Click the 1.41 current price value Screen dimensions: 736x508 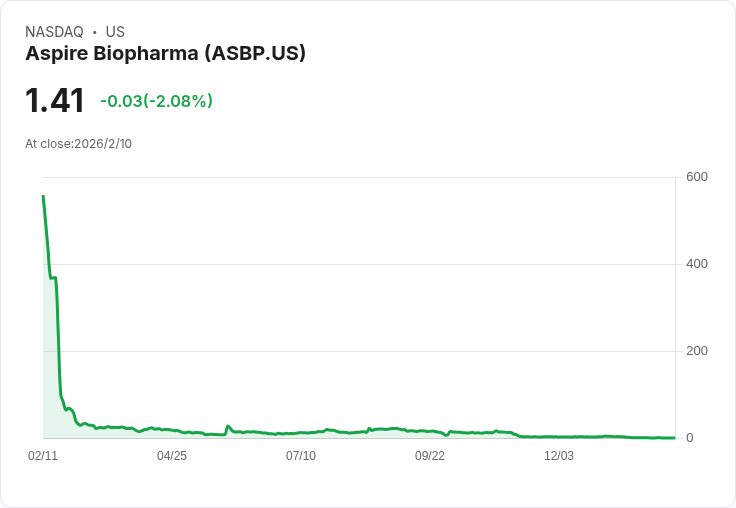[x=55, y=101]
